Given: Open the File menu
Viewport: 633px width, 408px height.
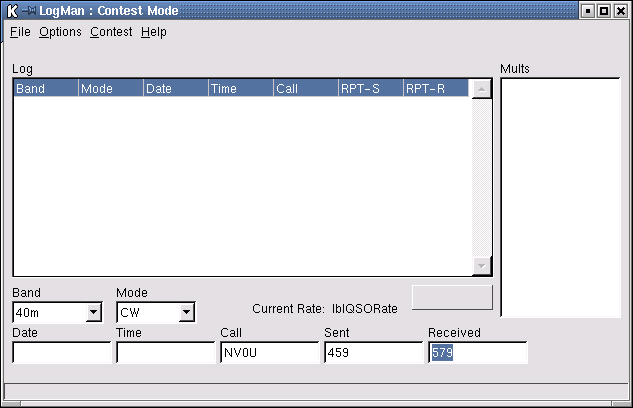Looking at the screenshot, I should 20,32.
